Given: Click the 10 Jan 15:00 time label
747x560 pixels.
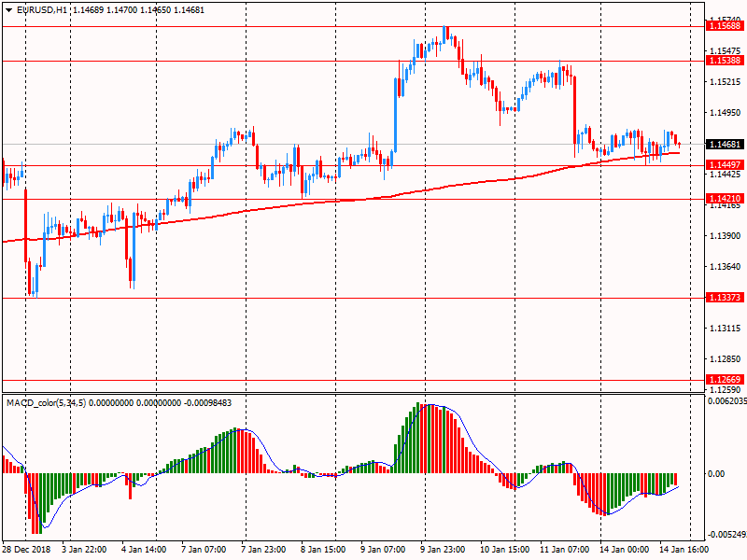Looking at the screenshot, I should coord(502,550).
